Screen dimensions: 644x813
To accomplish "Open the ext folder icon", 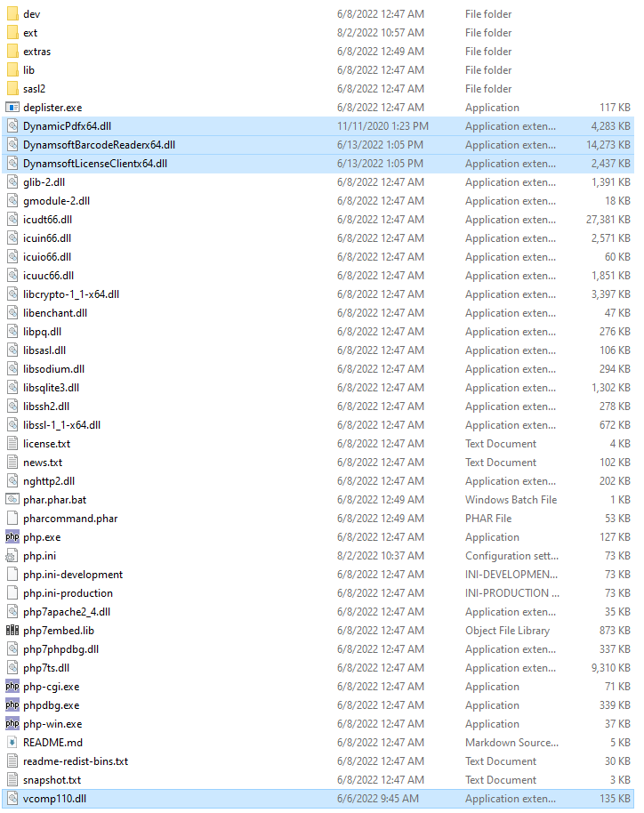I will click(12, 33).
